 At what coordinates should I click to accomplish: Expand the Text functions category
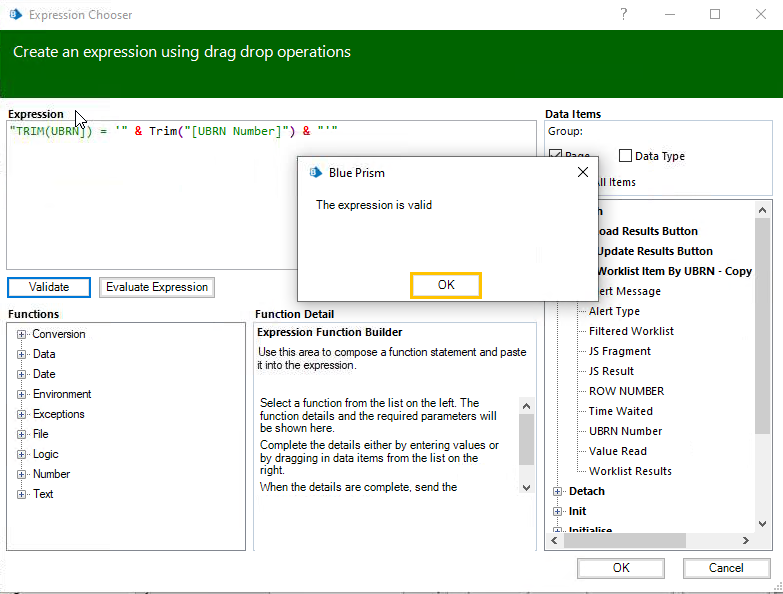tap(22, 494)
